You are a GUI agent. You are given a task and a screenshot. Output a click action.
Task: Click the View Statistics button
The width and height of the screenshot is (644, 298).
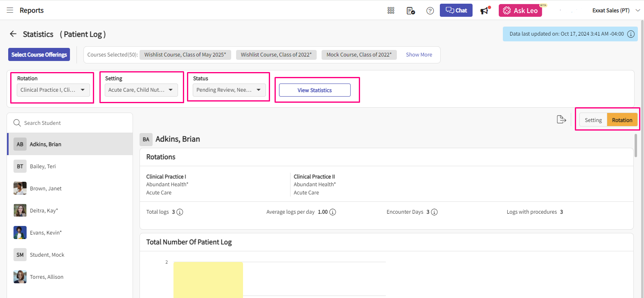[315, 90]
